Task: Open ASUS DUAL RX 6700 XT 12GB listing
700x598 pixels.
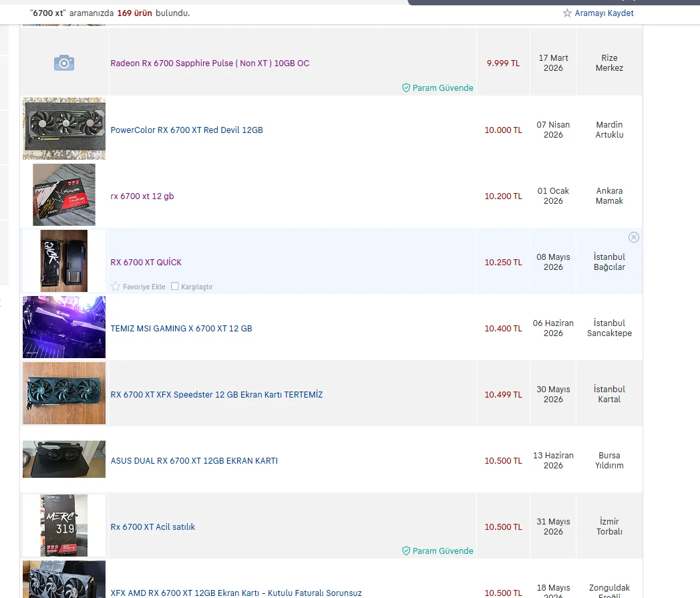Action: coord(194,460)
